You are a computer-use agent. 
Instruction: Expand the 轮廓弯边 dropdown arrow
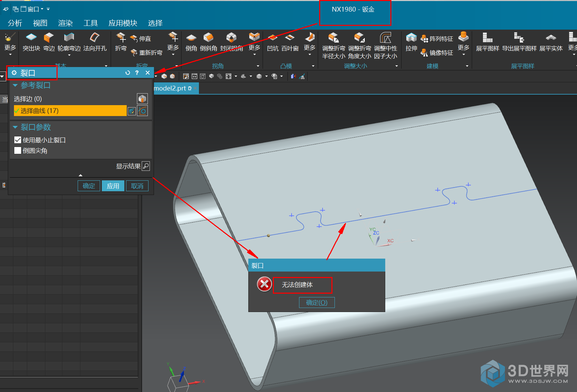69,55
